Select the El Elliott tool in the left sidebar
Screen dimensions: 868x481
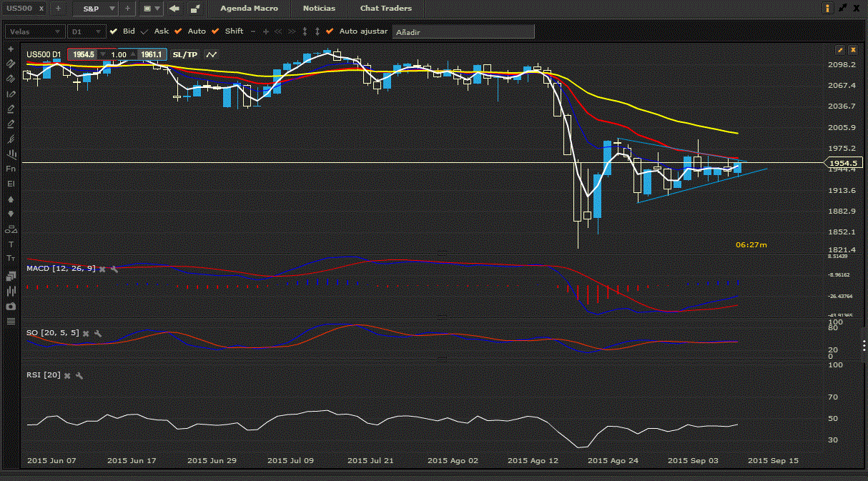tap(11, 184)
